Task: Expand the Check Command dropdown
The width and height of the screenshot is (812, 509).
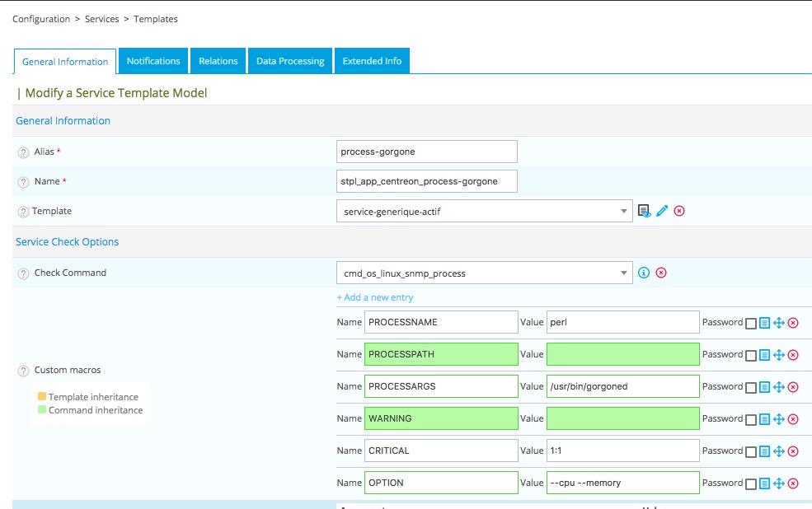Action: pyautogui.click(x=484, y=273)
